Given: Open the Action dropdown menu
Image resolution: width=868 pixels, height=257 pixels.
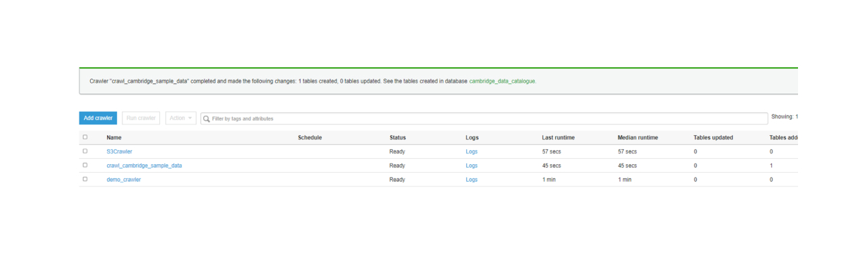Looking at the screenshot, I should pos(180,118).
